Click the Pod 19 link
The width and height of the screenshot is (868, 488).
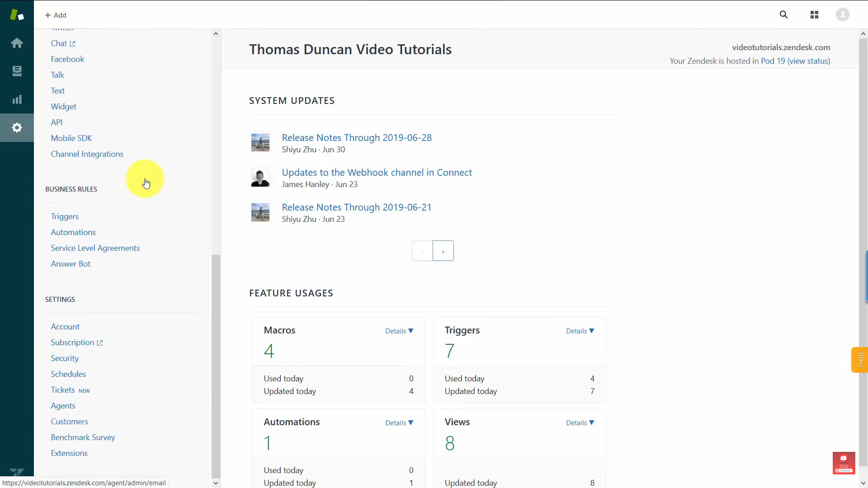(773, 61)
